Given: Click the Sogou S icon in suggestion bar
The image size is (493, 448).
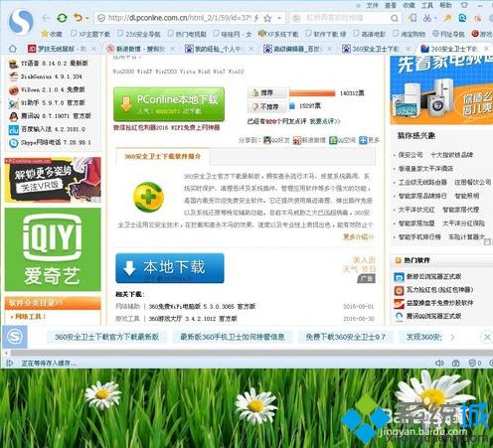Looking at the screenshot, I should pos(15,337).
